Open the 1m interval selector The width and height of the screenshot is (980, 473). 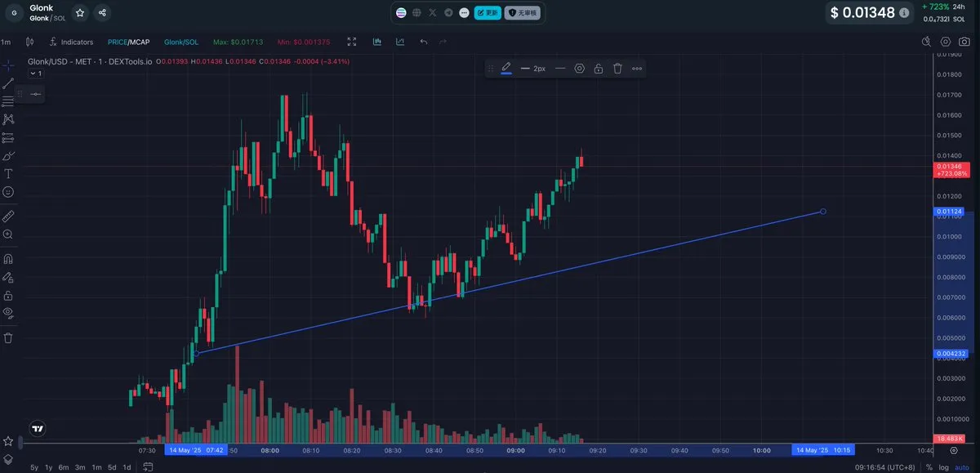pos(6,42)
